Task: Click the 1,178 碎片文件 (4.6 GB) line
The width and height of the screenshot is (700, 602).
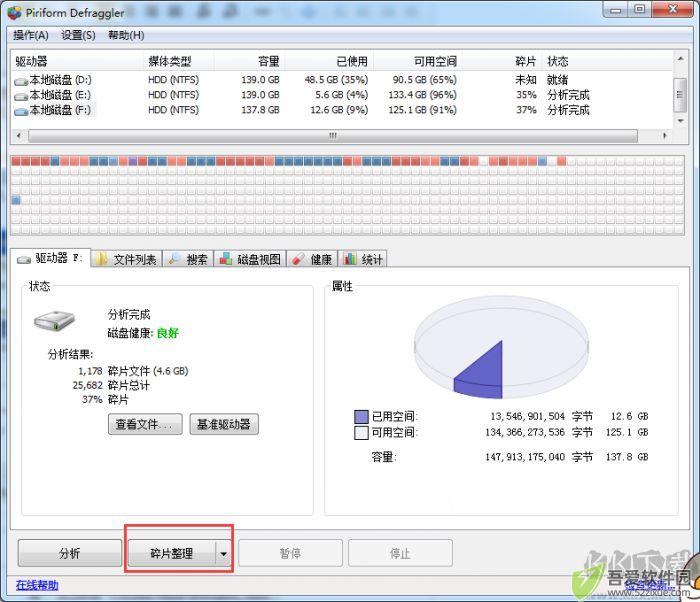Action: tap(133, 371)
